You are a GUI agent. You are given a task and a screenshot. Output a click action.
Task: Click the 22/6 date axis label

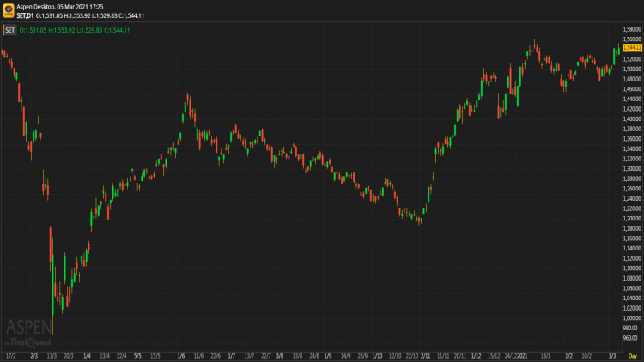[x=216, y=356]
